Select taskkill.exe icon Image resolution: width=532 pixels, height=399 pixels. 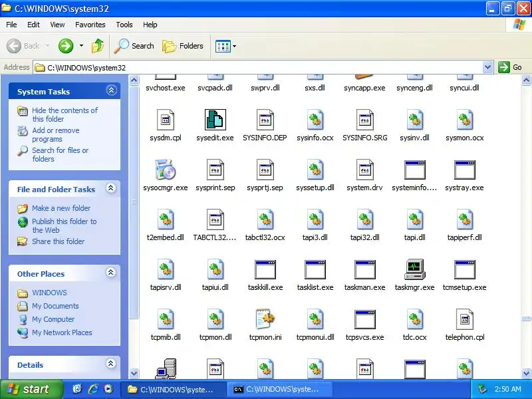pyautogui.click(x=265, y=269)
